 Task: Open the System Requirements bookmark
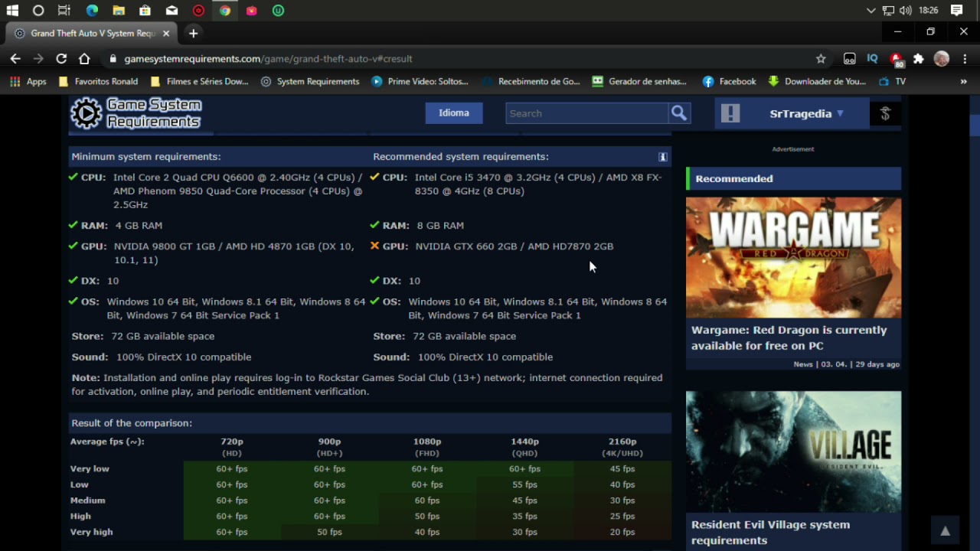[310, 81]
